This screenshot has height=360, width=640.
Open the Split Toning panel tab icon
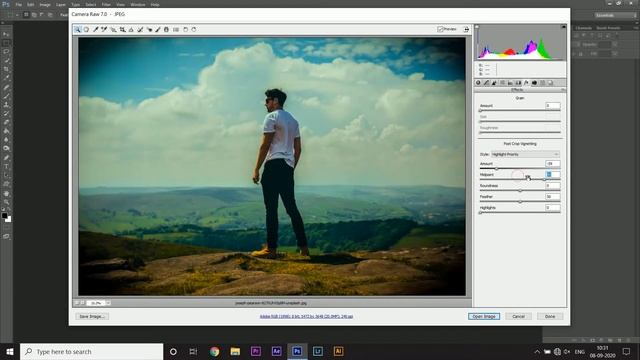(x=510, y=83)
